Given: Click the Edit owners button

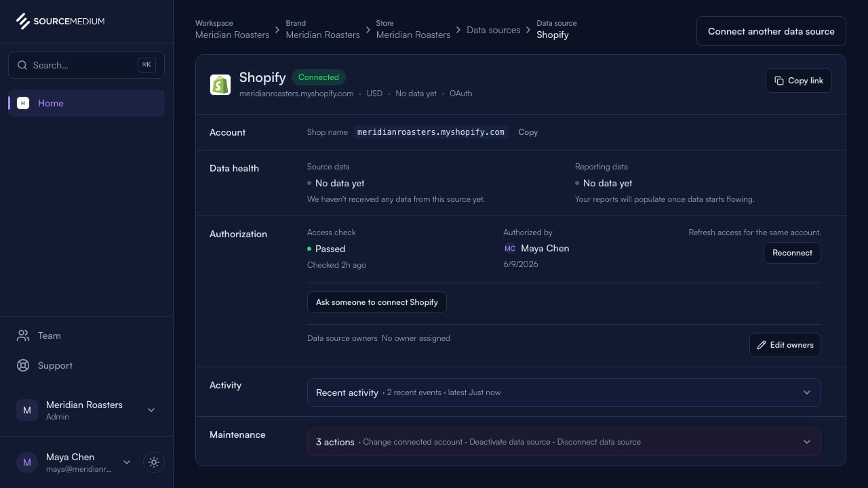Looking at the screenshot, I should point(785,345).
